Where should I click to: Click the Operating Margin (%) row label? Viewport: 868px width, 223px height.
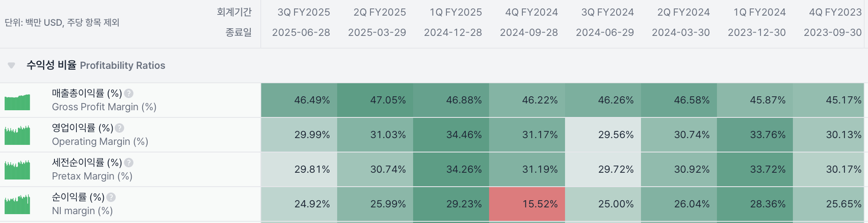tap(100, 141)
